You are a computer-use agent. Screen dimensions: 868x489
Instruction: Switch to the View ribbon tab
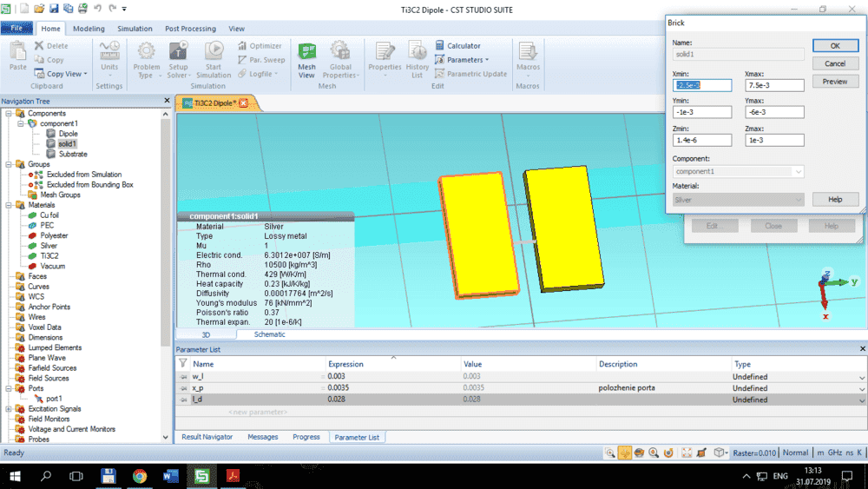pyautogui.click(x=236, y=29)
